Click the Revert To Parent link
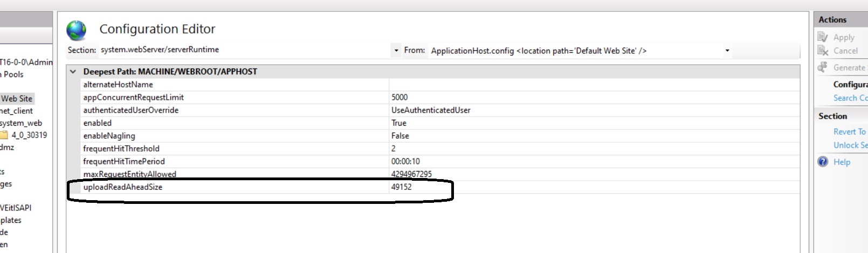This screenshot has width=868, height=253. [x=850, y=132]
